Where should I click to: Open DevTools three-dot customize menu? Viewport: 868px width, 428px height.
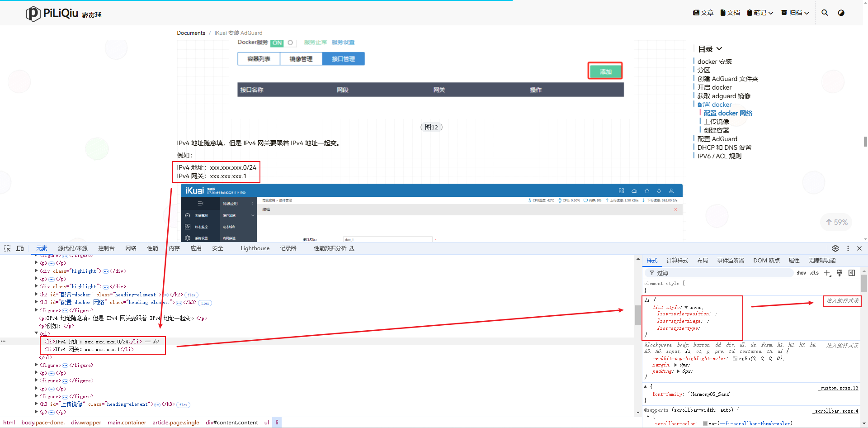tap(848, 248)
